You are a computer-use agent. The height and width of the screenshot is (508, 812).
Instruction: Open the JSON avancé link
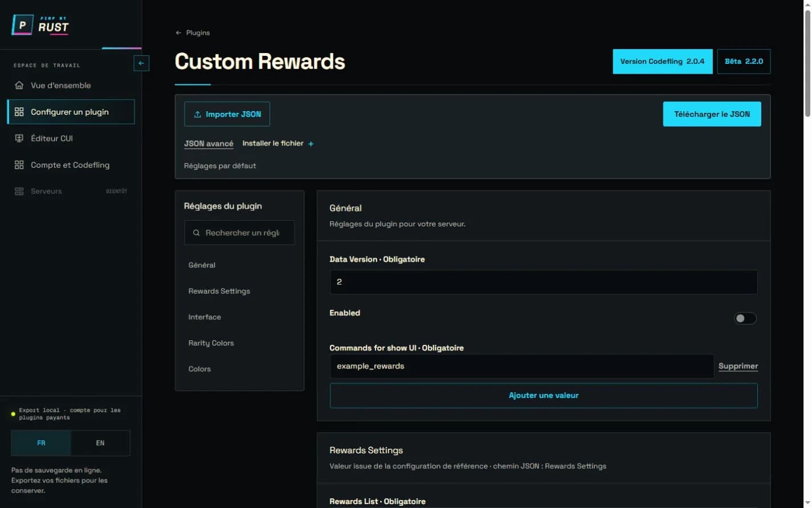[x=209, y=144]
